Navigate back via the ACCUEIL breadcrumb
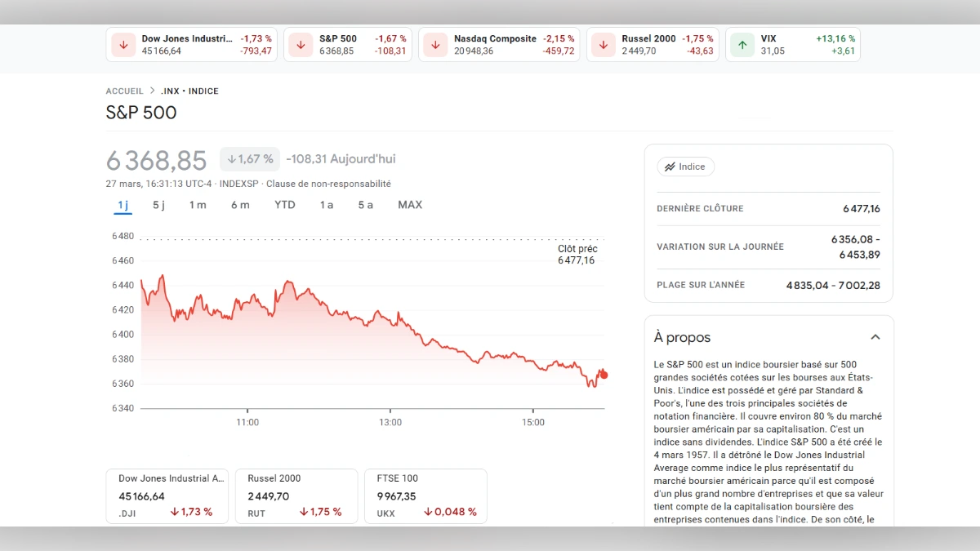980x551 pixels. [124, 91]
